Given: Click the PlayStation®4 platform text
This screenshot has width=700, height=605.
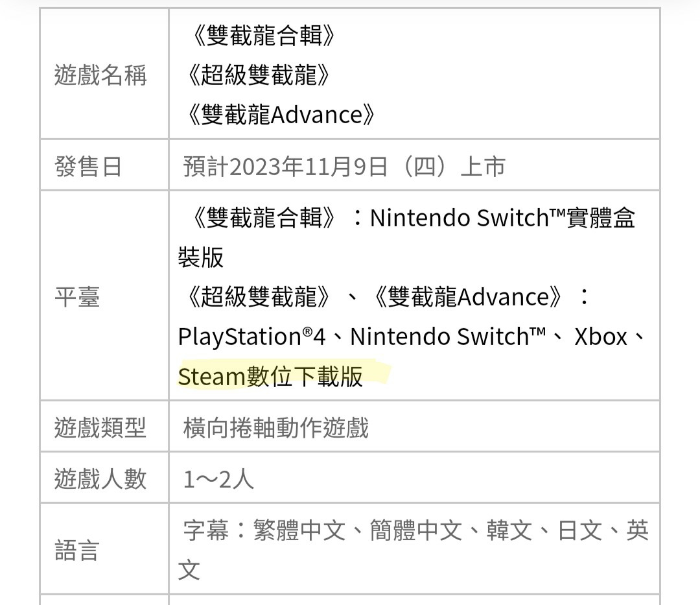Looking at the screenshot, I should coord(251,337).
